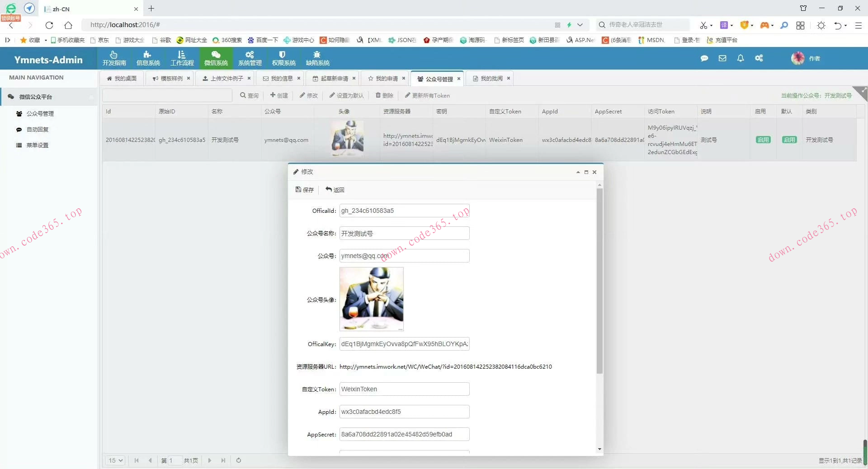Viewport: 868px width, 469px height.
Task: Switch to the 我的信息 tab
Action: coord(281,79)
